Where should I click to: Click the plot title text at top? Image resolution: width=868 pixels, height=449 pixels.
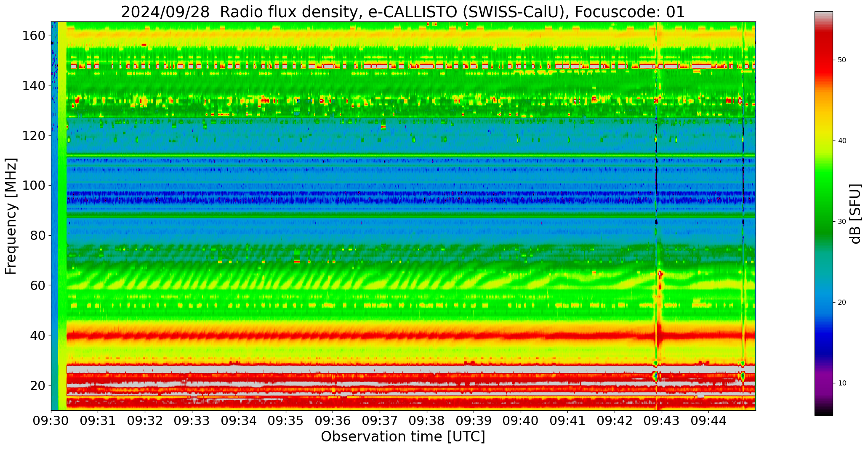point(403,12)
